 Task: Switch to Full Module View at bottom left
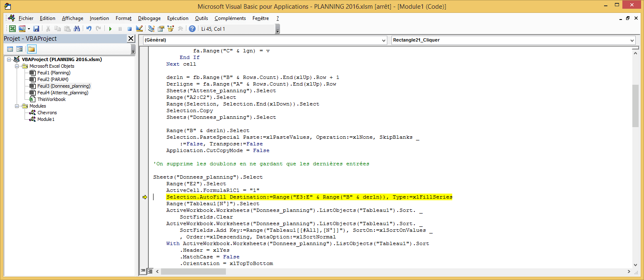click(x=150, y=271)
